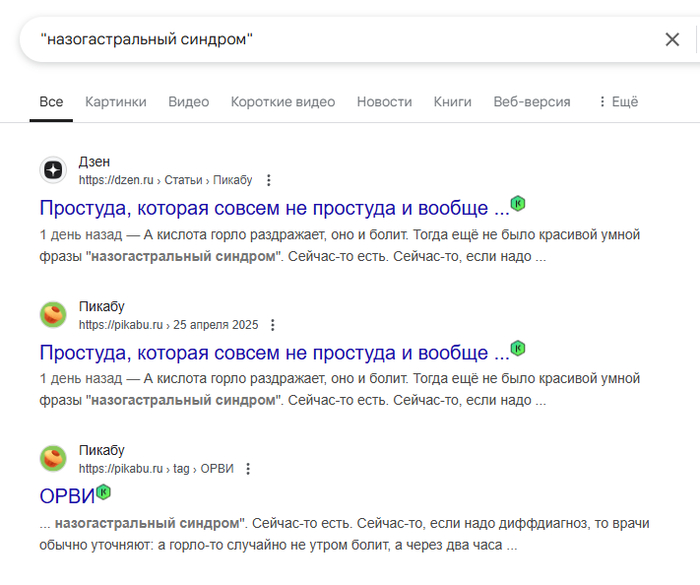Click Пикабу favicon of 25 апреля 2025 result
The width and height of the screenshot is (700, 585).
point(53,314)
